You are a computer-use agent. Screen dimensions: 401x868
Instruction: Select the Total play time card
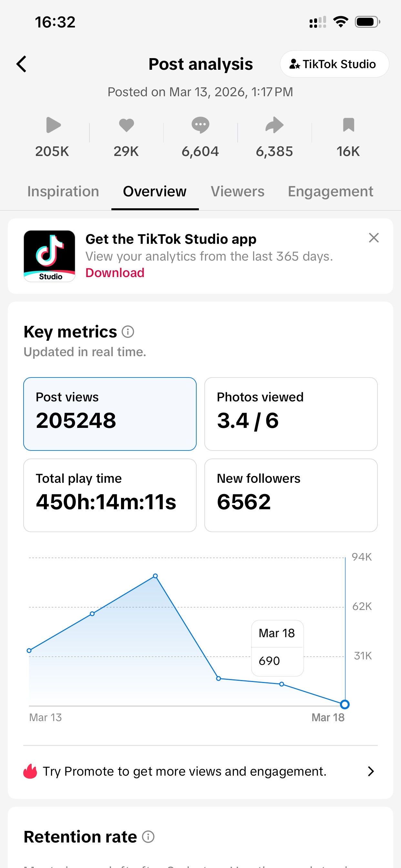click(110, 495)
